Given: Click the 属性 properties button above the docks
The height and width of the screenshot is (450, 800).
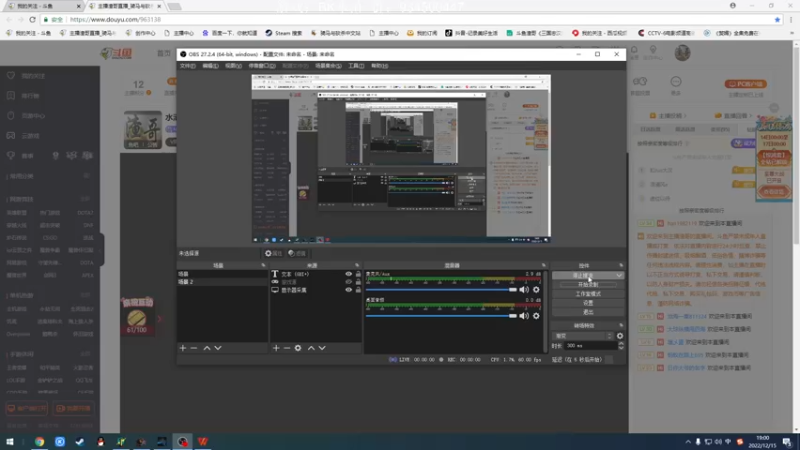Looking at the screenshot, I should tap(273, 253).
